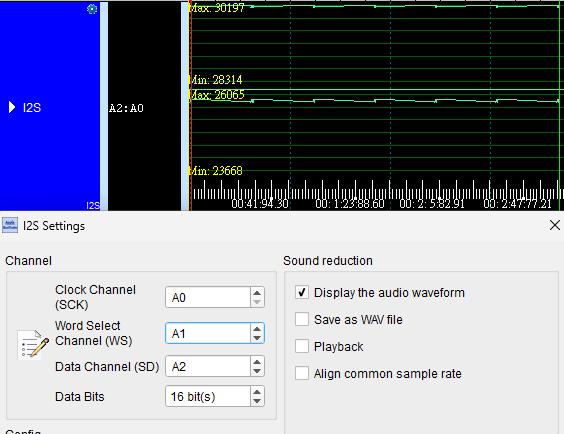This screenshot has width=564, height=434.
Task: Click the small I2S tag in row corner
Action: (x=93, y=206)
